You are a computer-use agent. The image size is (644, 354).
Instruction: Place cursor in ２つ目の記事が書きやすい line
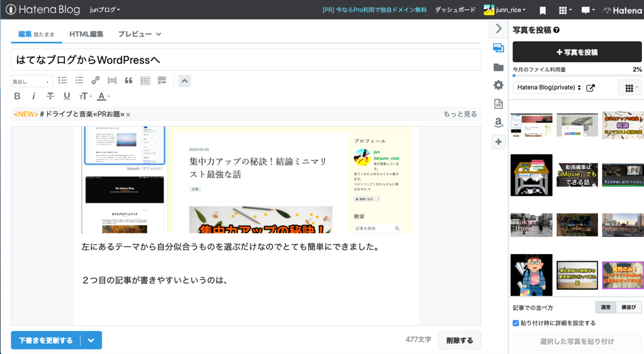click(x=155, y=280)
